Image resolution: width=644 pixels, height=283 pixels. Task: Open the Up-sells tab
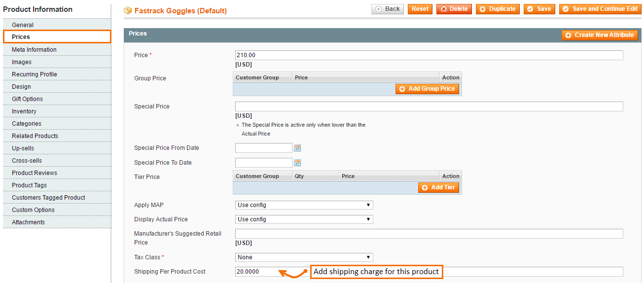pyautogui.click(x=57, y=148)
